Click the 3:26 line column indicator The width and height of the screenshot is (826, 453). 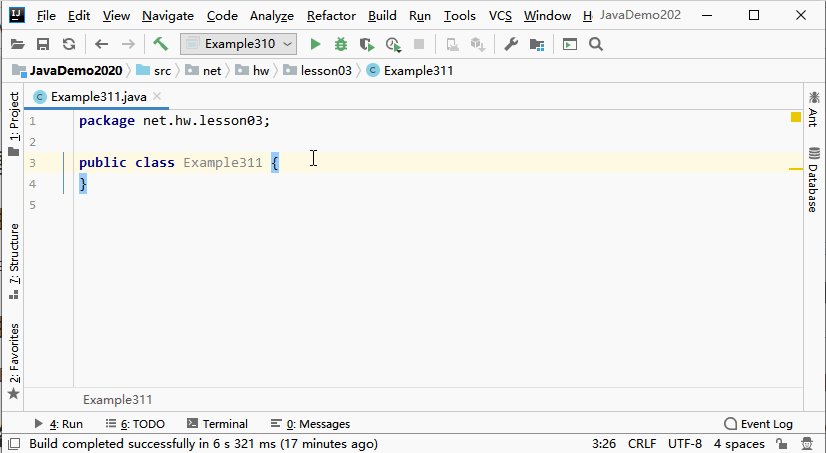tap(604, 444)
